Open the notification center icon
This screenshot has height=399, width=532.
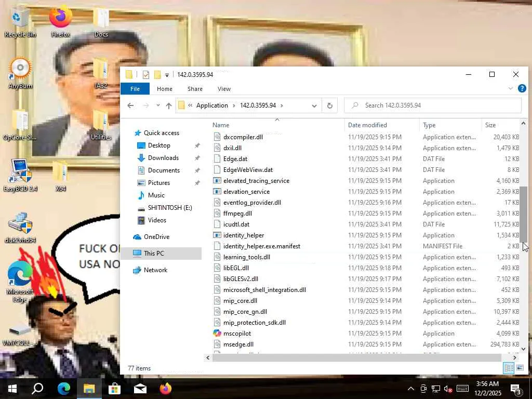[516, 389]
